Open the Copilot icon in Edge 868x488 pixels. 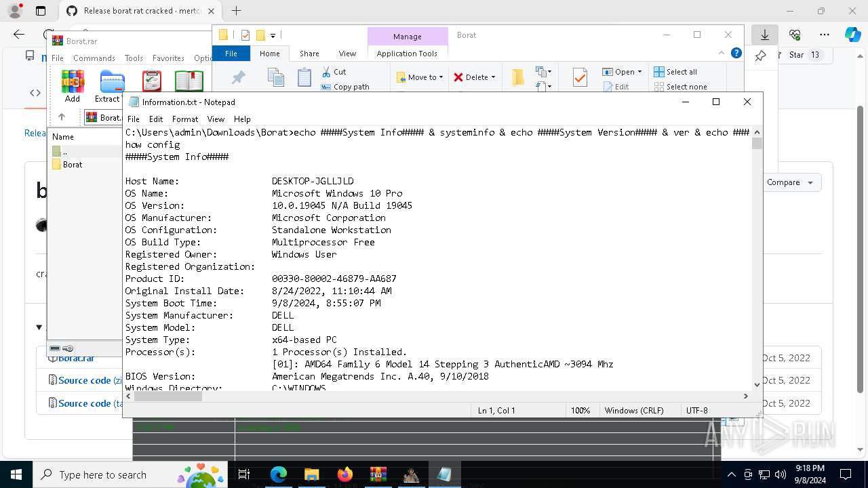(852, 35)
